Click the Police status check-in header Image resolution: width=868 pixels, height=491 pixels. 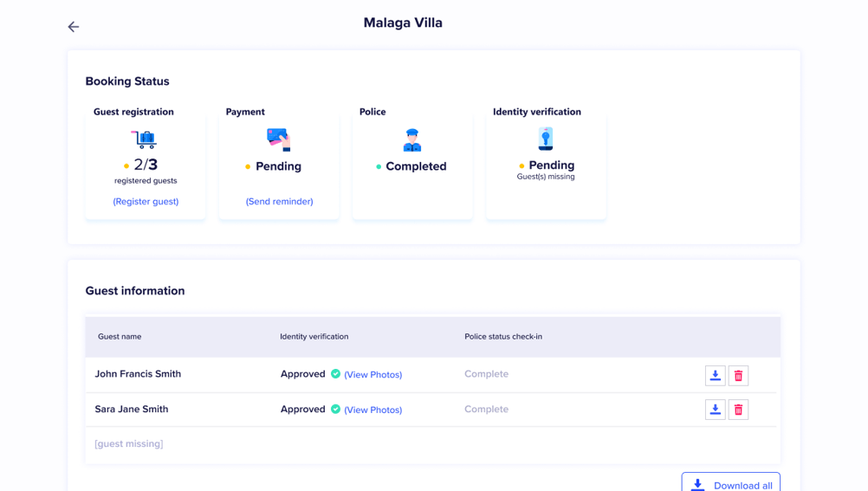pos(503,336)
